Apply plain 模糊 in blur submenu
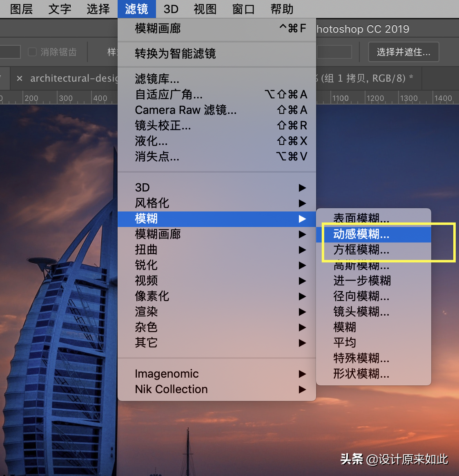459x476 pixels. click(x=374, y=327)
